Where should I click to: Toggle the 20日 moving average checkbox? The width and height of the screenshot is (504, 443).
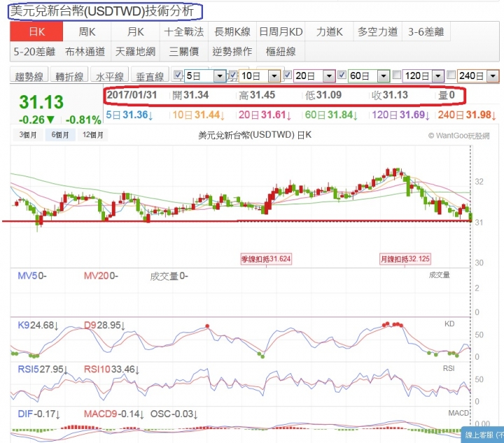point(288,75)
